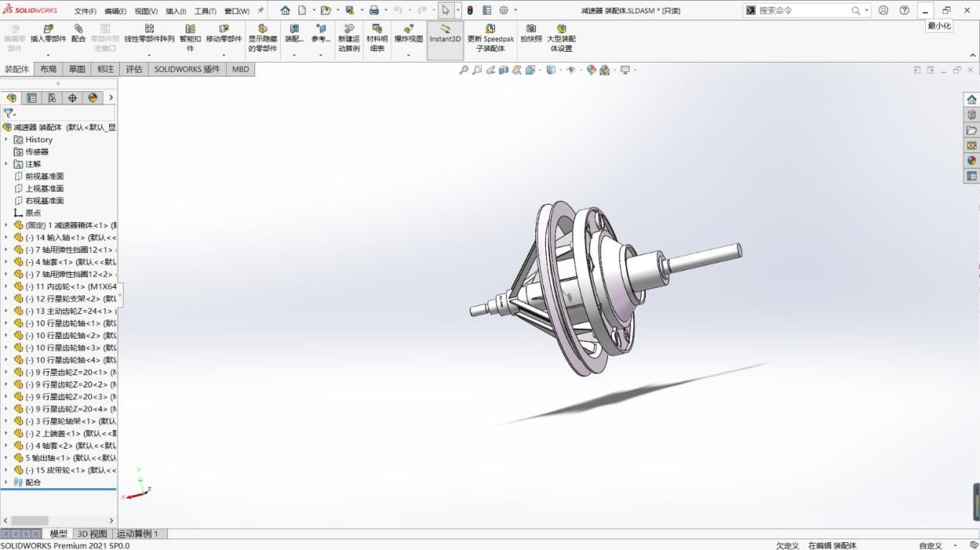The width and height of the screenshot is (980, 550).
Task: Open the ConfigurationManager tab in left panel
Action: pyautogui.click(x=52, y=98)
